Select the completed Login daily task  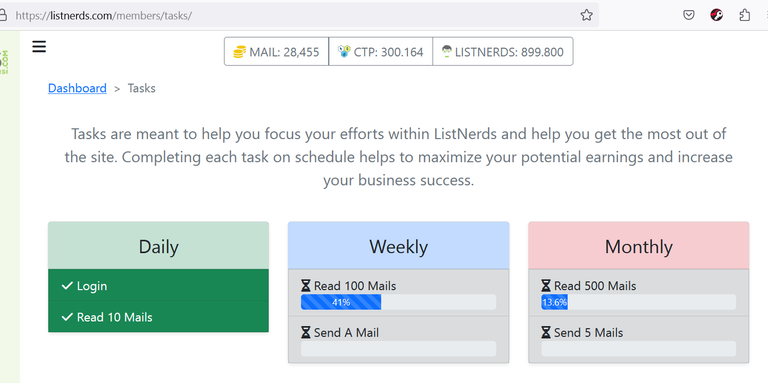(158, 285)
